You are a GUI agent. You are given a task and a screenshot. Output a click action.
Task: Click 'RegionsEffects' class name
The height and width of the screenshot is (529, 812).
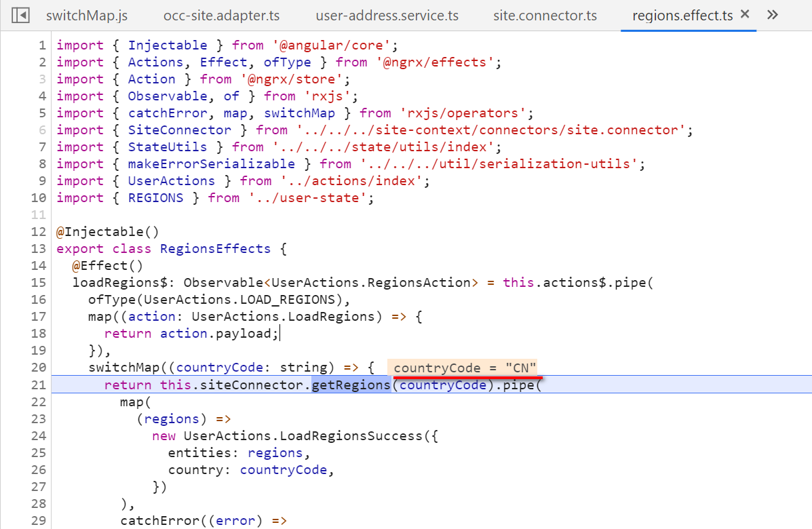tap(216, 248)
